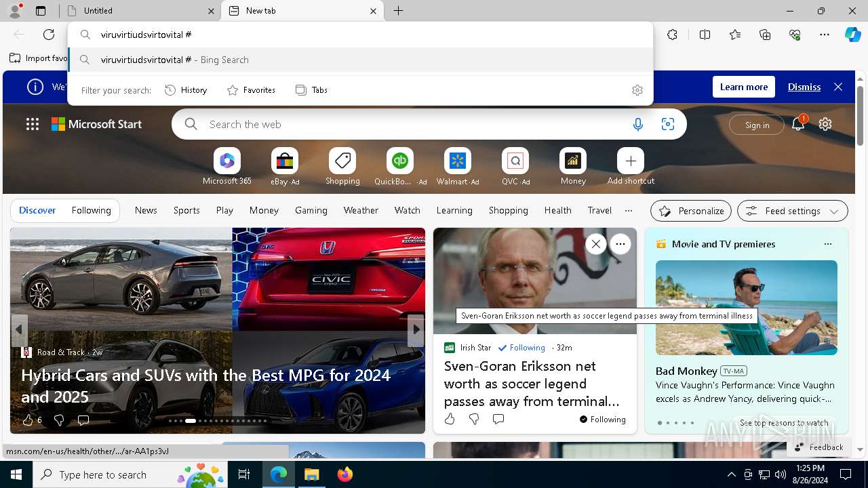
Task: Expand Feed settings dropdown
Action: pyautogui.click(x=792, y=211)
